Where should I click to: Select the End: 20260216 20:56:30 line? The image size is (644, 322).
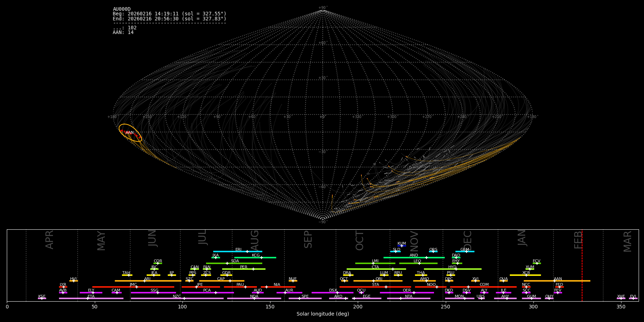pyautogui.click(x=170, y=19)
